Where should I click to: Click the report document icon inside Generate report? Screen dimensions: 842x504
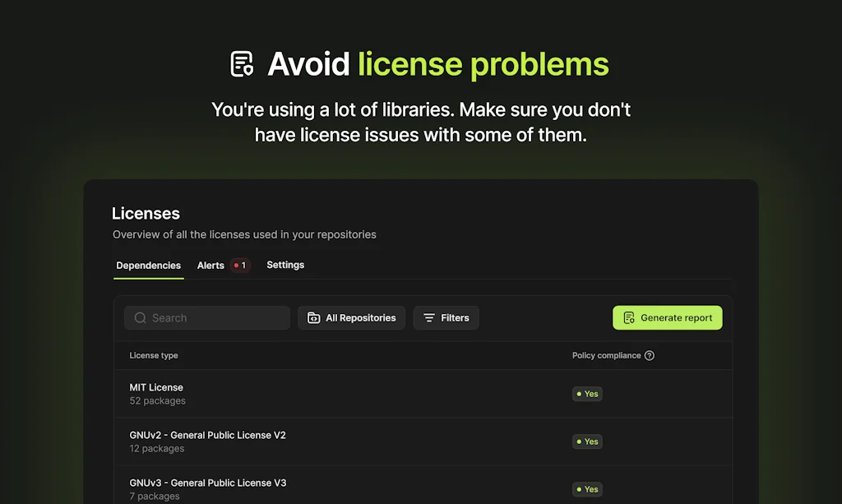[628, 317]
